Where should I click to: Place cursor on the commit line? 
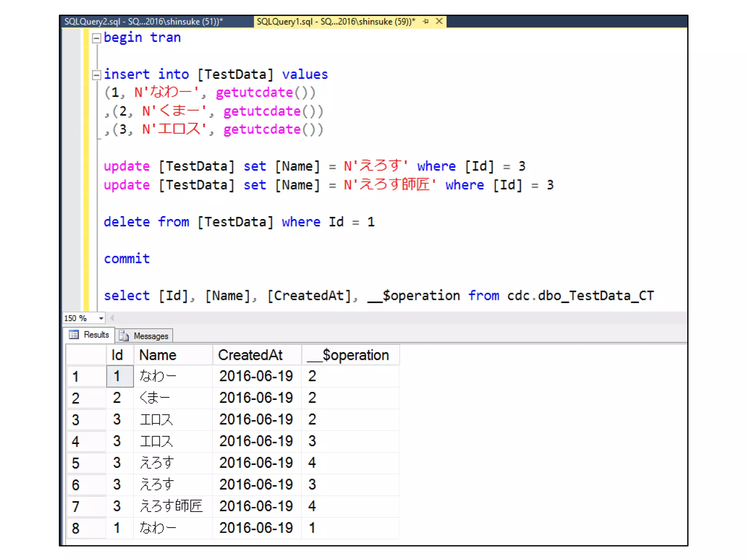click(127, 258)
